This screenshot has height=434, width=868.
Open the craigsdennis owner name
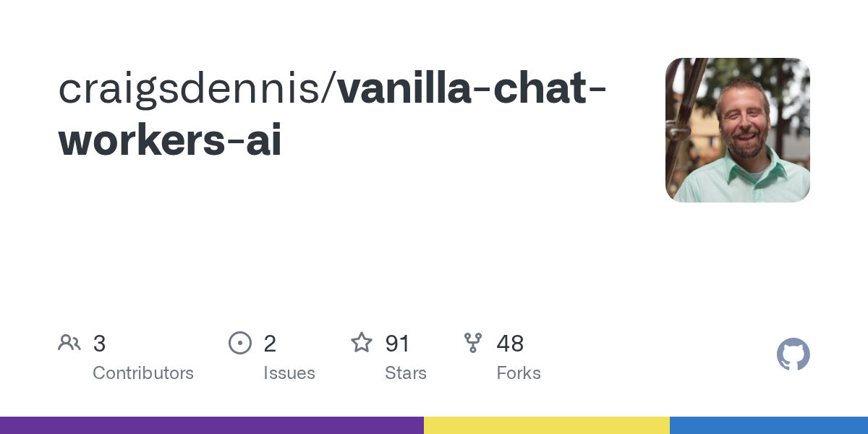pyautogui.click(x=195, y=89)
